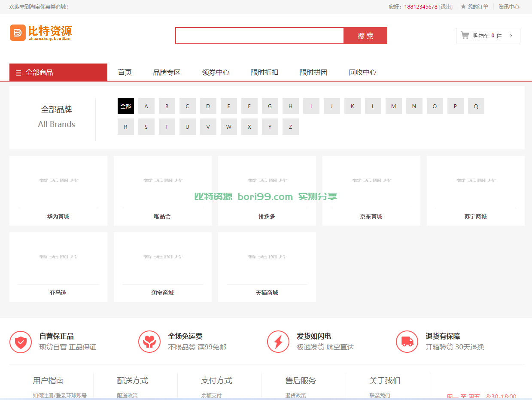Click the 发货如闪电 lightning icon
The height and width of the screenshot is (400, 532).
(278, 342)
